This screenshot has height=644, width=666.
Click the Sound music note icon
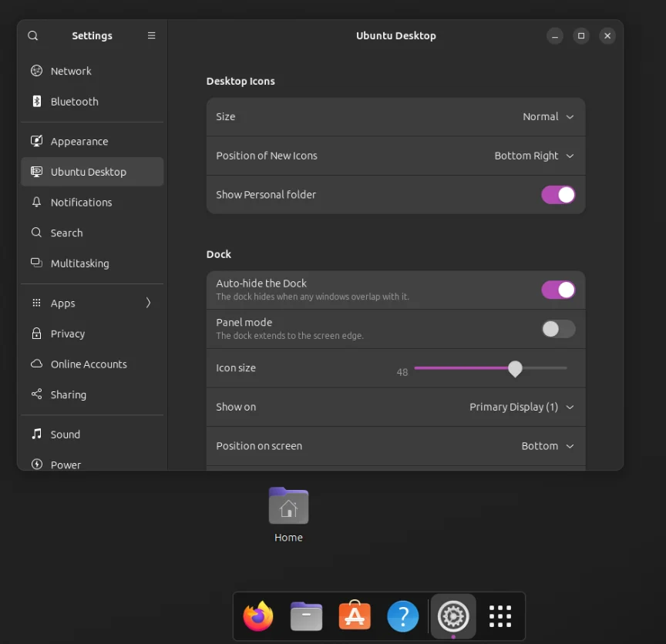[36, 434]
